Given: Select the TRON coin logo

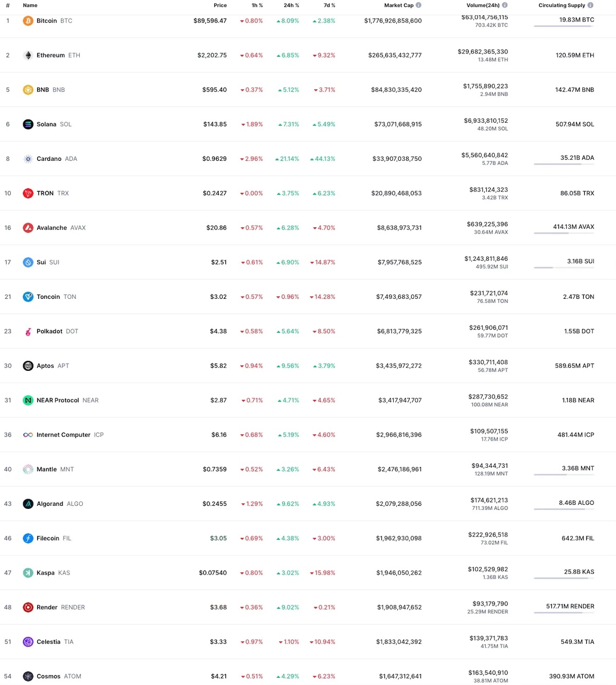Looking at the screenshot, I should click(28, 193).
